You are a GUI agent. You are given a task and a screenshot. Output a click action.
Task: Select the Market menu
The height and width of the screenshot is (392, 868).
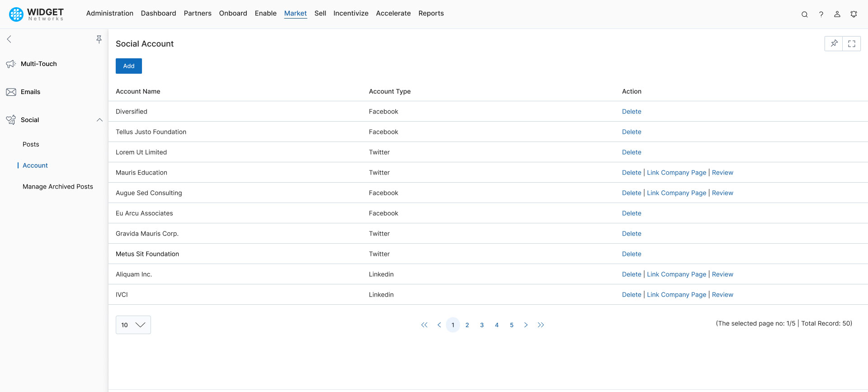click(x=296, y=14)
